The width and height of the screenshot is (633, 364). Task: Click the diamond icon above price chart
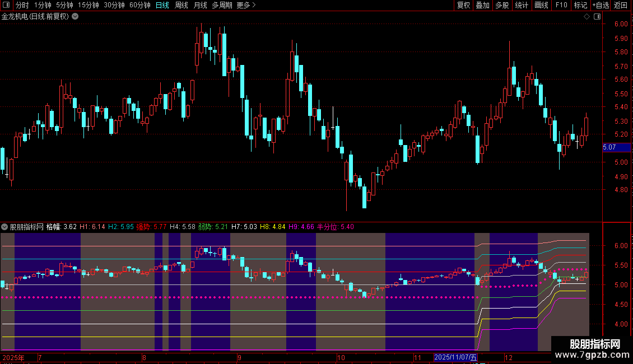pyautogui.click(x=587, y=17)
